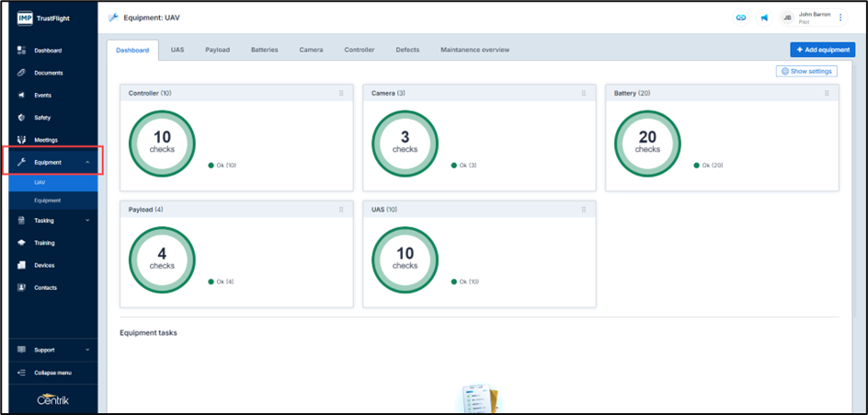This screenshot has height=415, width=868.
Task: Open Documents via its sidebar icon
Action: click(21, 73)
